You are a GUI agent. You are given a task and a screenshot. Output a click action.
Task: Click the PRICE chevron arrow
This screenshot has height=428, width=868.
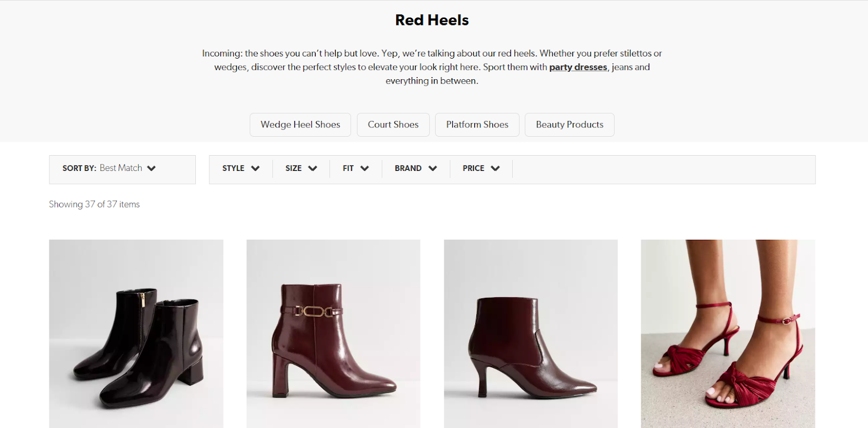tap(496, 168)
